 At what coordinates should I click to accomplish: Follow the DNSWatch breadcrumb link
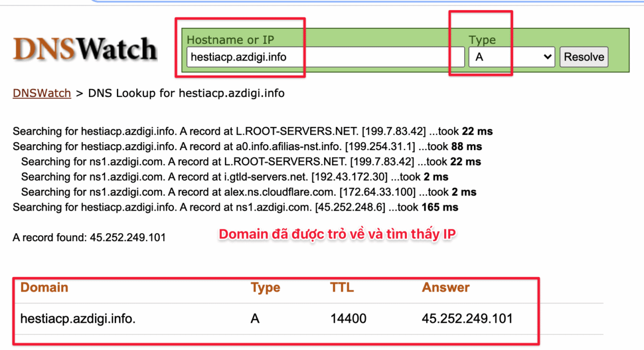point(42,93)
